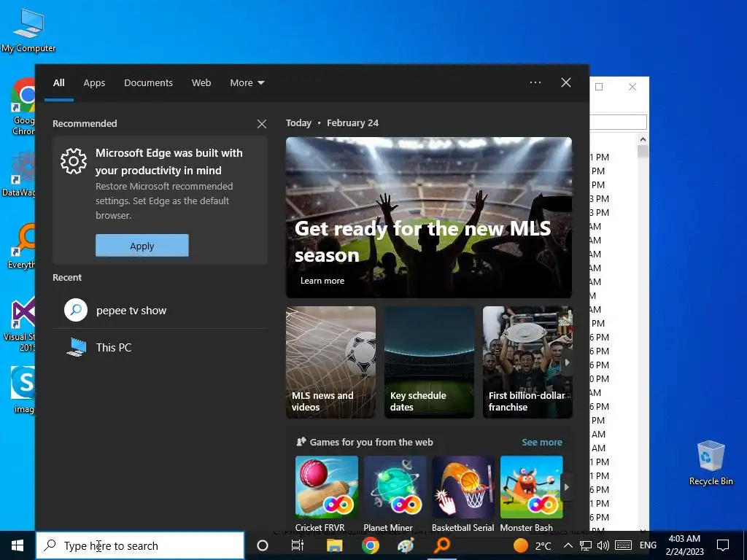Open the touch keyboard tray icon
Image resolution: width=747 pixels, height=560 pixels.
[x=623, y=545]
